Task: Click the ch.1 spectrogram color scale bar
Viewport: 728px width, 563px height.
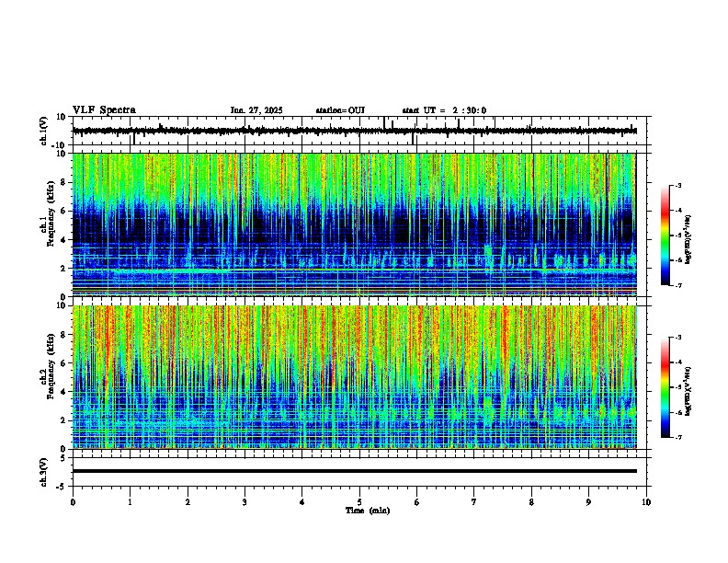Action: pos(665,236)
